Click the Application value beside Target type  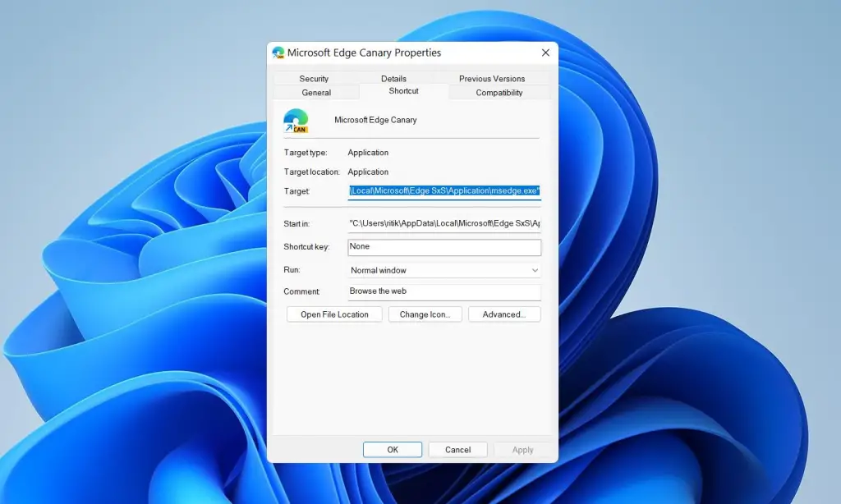coord(368,153)
